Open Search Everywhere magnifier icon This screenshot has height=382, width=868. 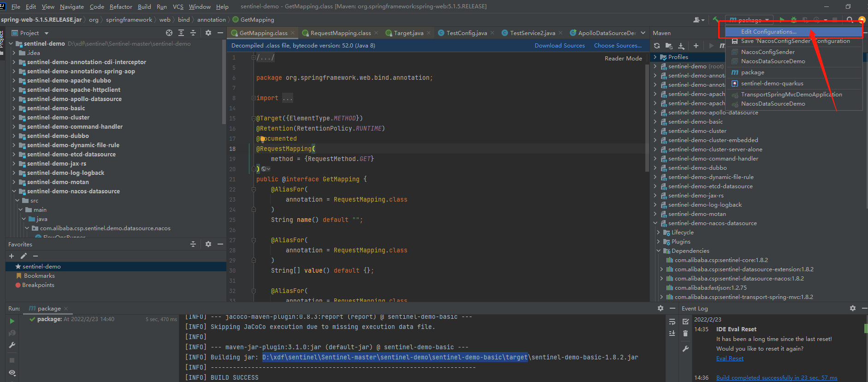[x=850, y=20]
